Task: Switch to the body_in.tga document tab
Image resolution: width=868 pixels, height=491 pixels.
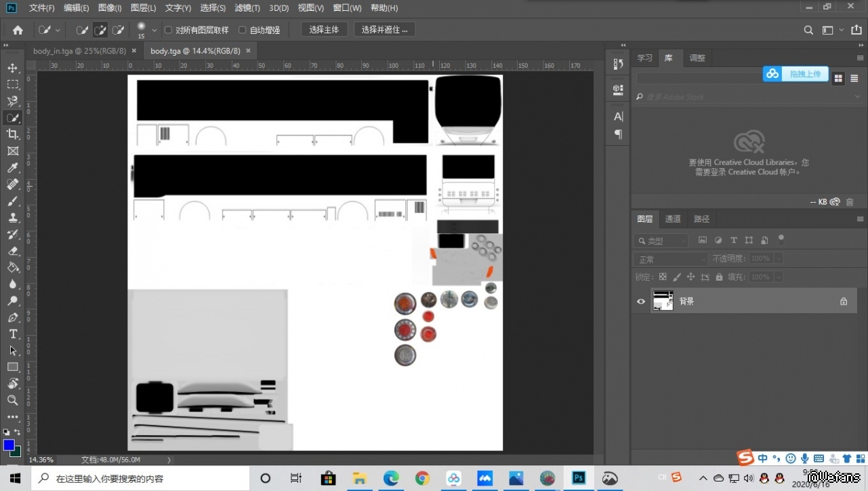Action: [79, 51]
